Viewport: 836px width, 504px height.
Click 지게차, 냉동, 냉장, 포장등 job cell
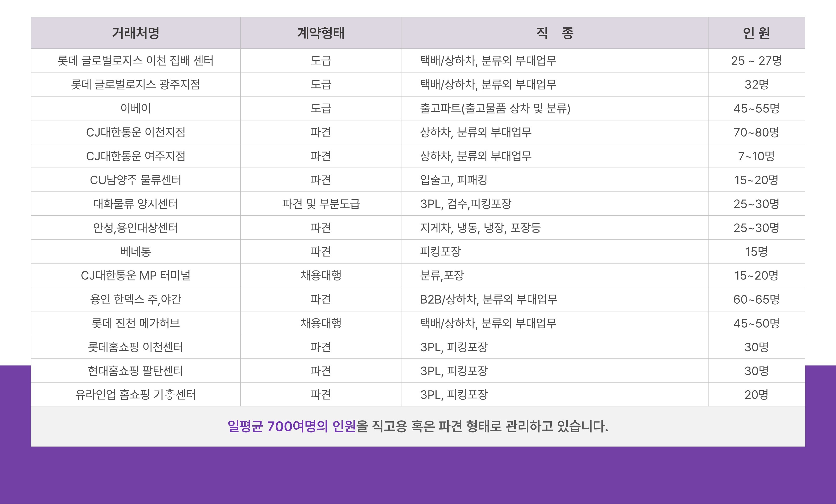480,228
